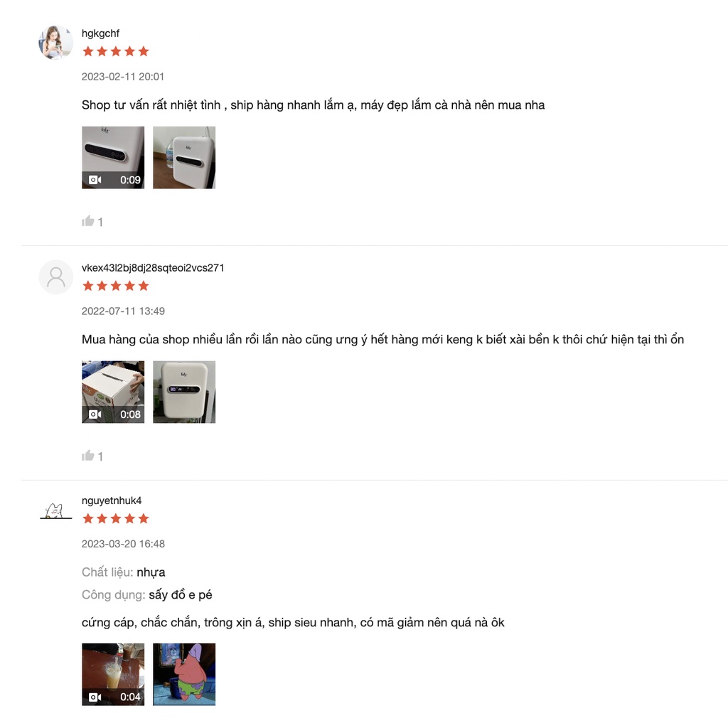Click the 2023-02-11 20:01 timestamp
728x728 pixels.
click(123, 77)
